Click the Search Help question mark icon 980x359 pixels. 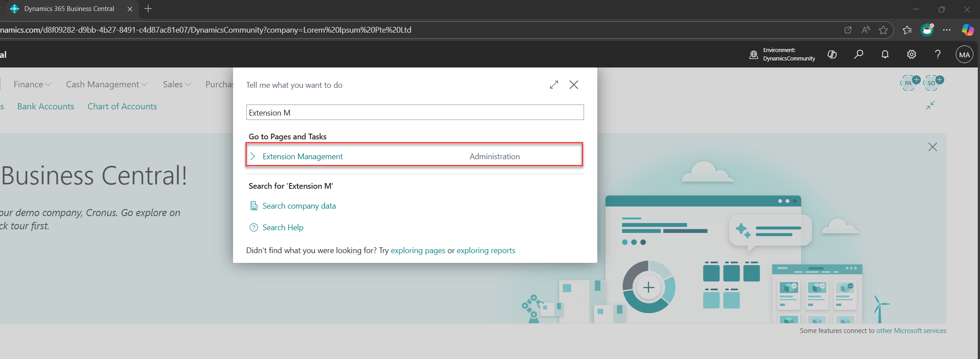254,228
